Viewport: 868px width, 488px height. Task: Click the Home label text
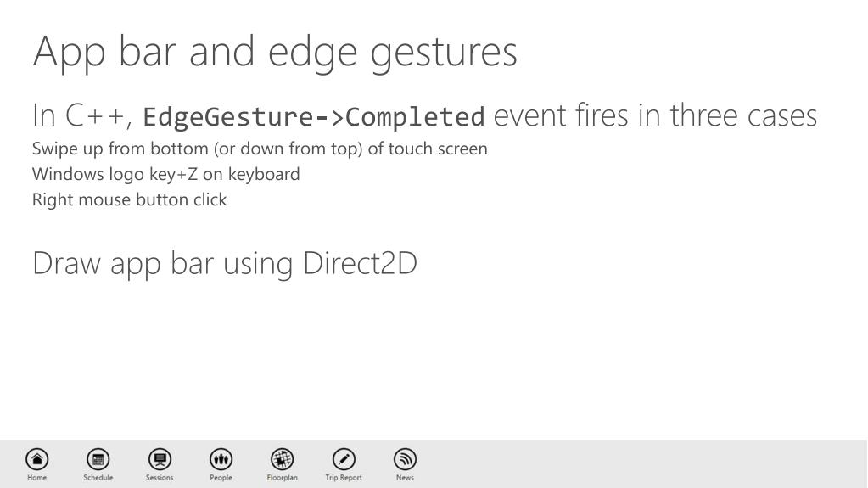coord(37,478)
